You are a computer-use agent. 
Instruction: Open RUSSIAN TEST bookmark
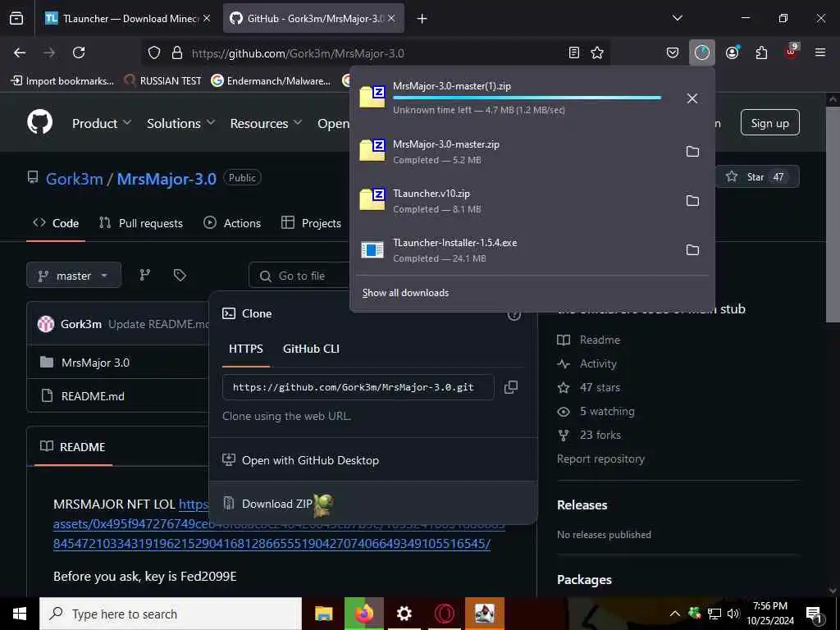pos(163,81)
